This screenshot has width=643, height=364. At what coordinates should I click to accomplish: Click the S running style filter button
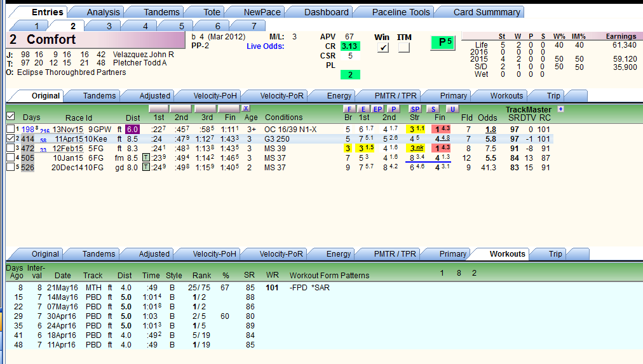pos(433,109)
